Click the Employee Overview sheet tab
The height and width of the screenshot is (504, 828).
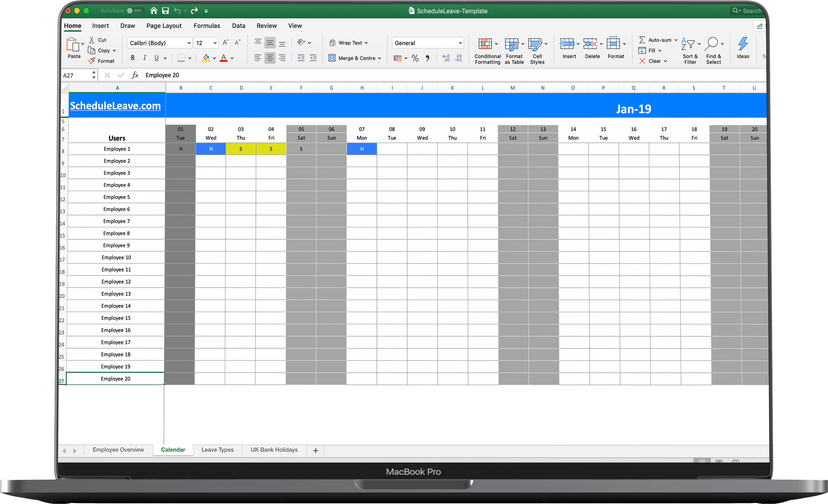coord(118,450)
